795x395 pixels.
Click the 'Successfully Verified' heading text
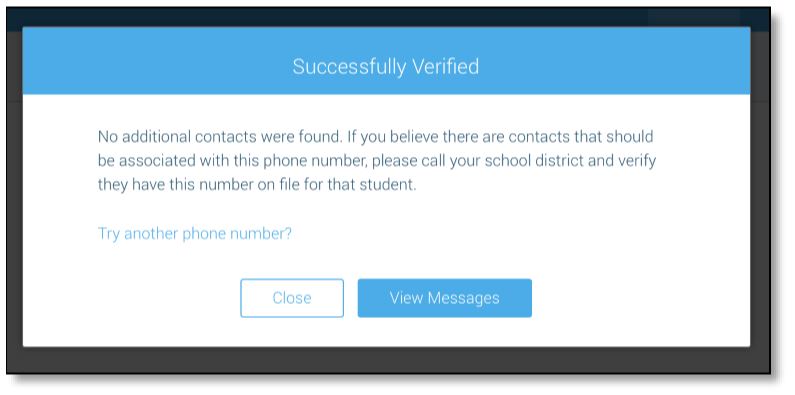click(386, 66)
